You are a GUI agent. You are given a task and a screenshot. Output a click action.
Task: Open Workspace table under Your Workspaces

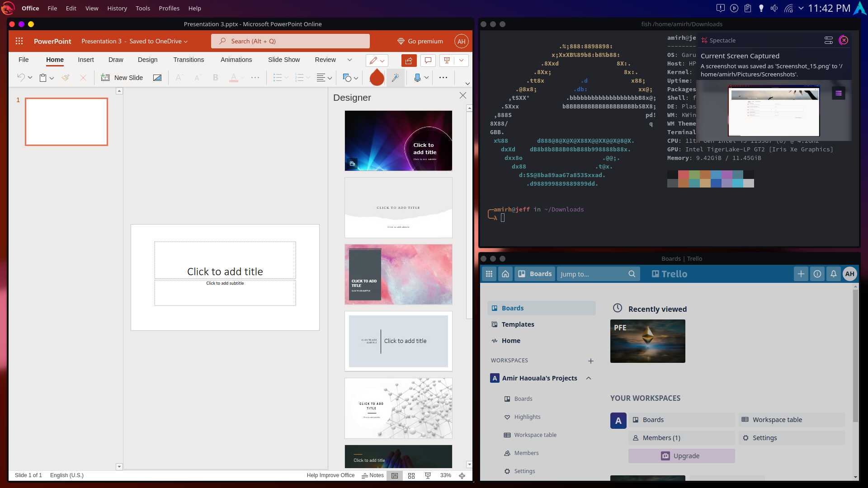(x=792, y=420)
